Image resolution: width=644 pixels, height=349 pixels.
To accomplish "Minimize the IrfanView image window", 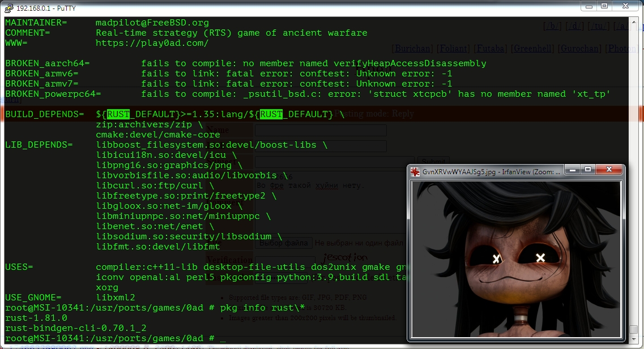I will 573,169.
